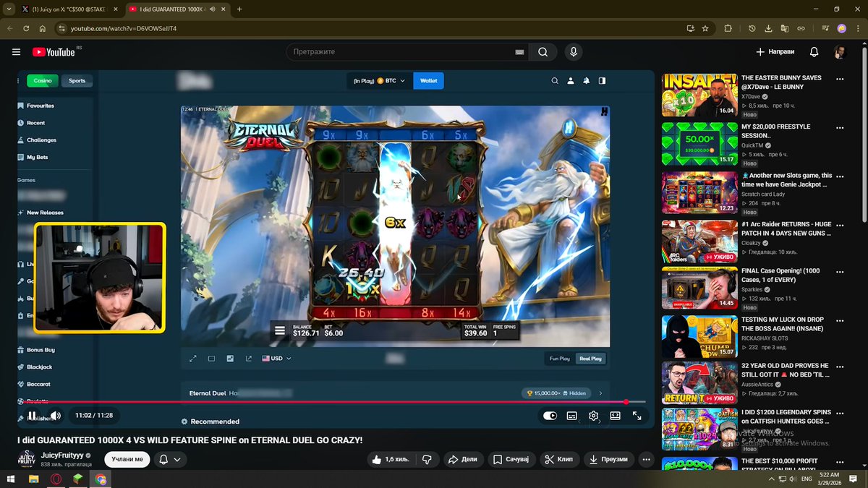
Task: Start voice search with the microphone icon
Action: tap(574, 52)
